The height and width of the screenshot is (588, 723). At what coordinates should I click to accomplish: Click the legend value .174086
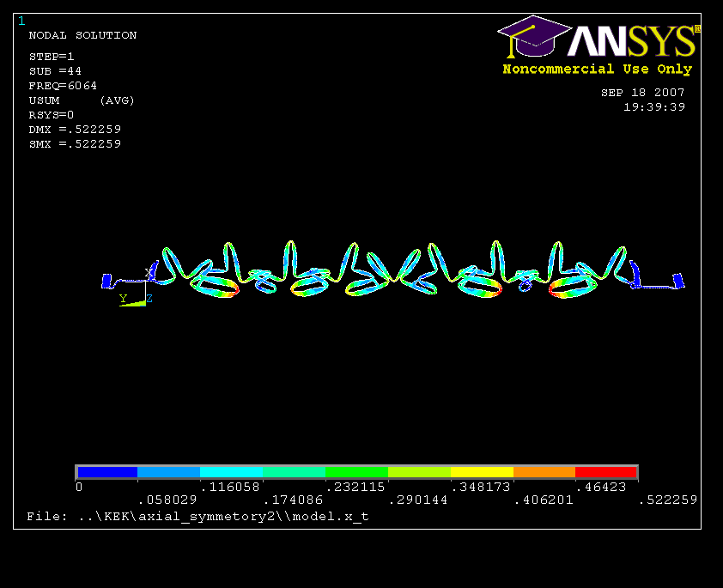click(293, 500)
